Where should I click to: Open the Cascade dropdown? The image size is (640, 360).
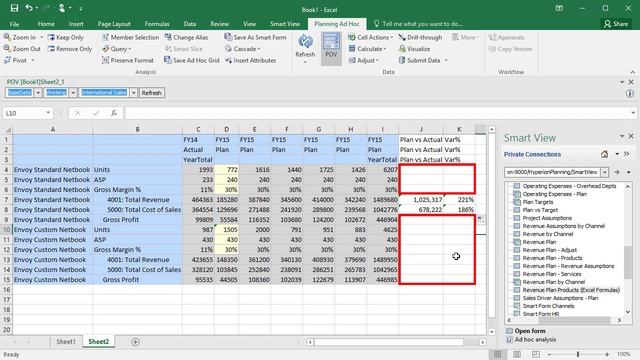242,49
